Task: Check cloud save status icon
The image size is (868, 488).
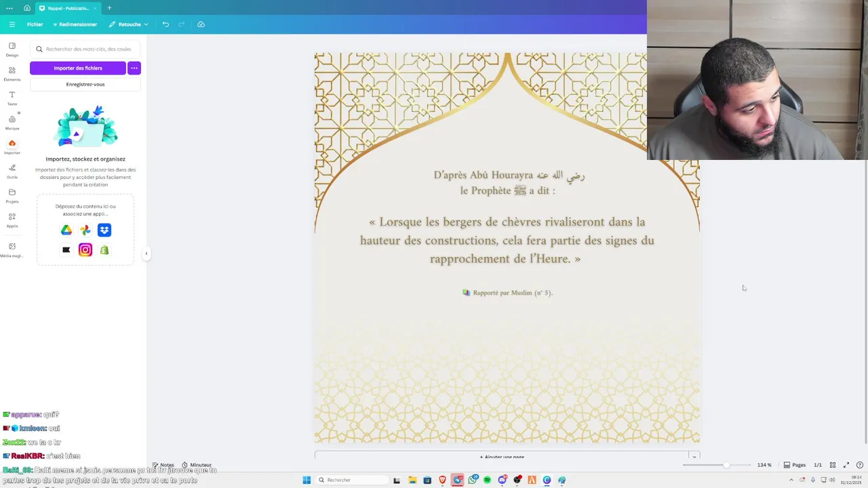Action: (201, 24)
